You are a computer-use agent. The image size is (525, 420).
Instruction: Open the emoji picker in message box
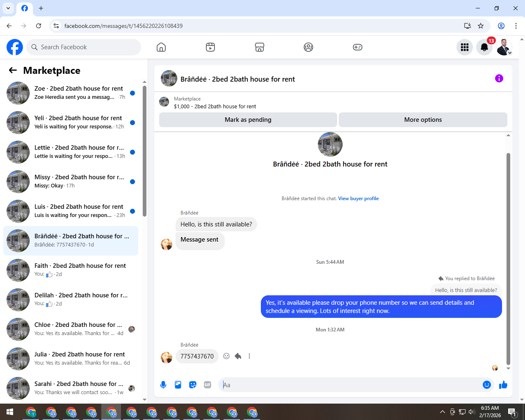[487, 385]
